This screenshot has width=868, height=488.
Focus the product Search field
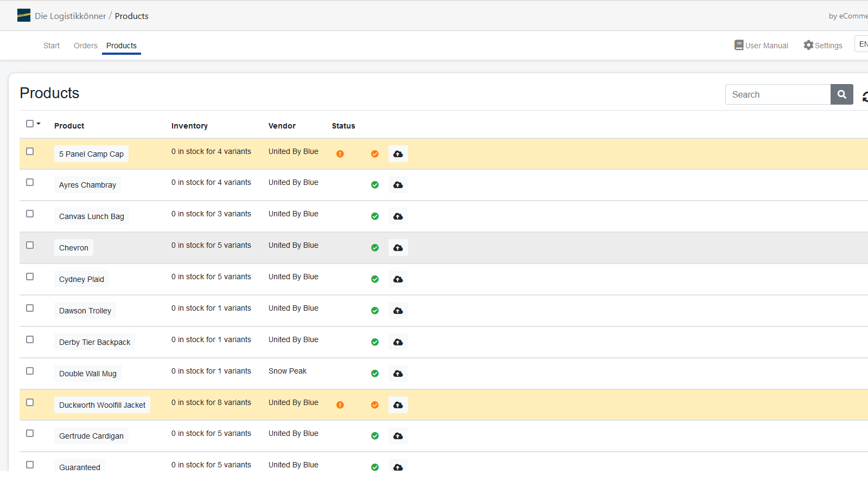point(777,94)
